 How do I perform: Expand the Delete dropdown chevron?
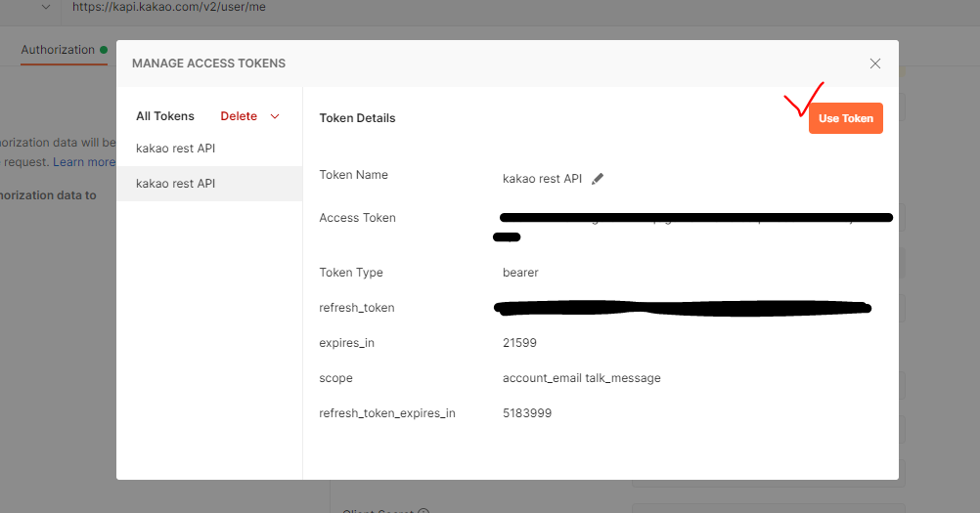point(275,116)
